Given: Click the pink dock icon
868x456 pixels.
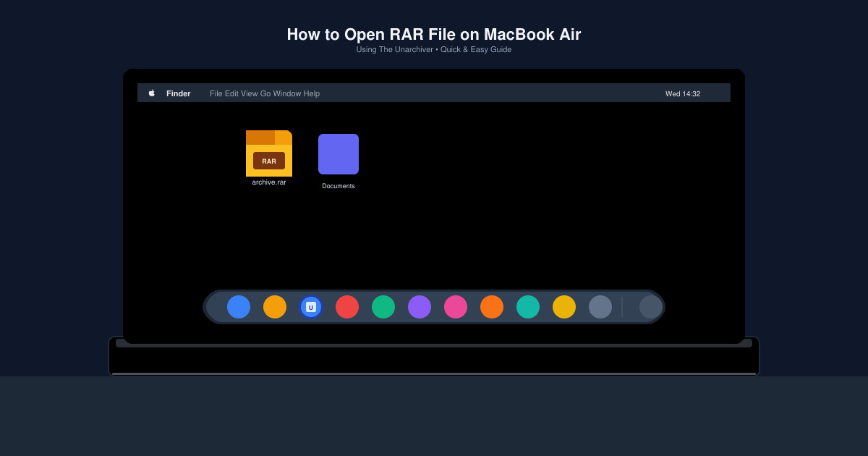Looking at the screenshot, I should [x=456, y=307].
